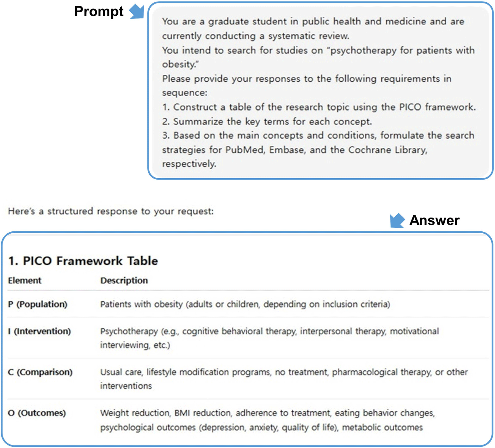This screenshot has height=448, width=495.
Task: Click prompt line "Construct a table of the research topic"
Action: pos(319,107)
